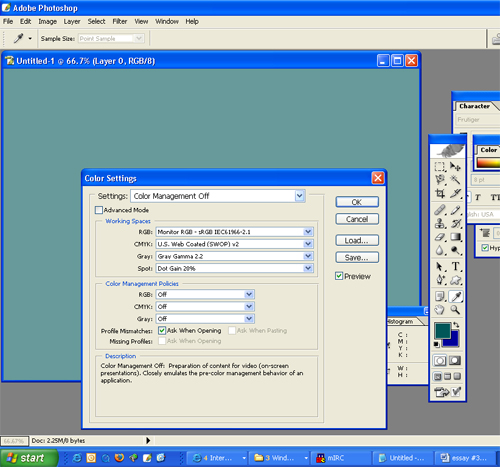The image size is (500, 467).
Task: Open the CMYK working space dropdown
Action: click(x=234, y=244)
